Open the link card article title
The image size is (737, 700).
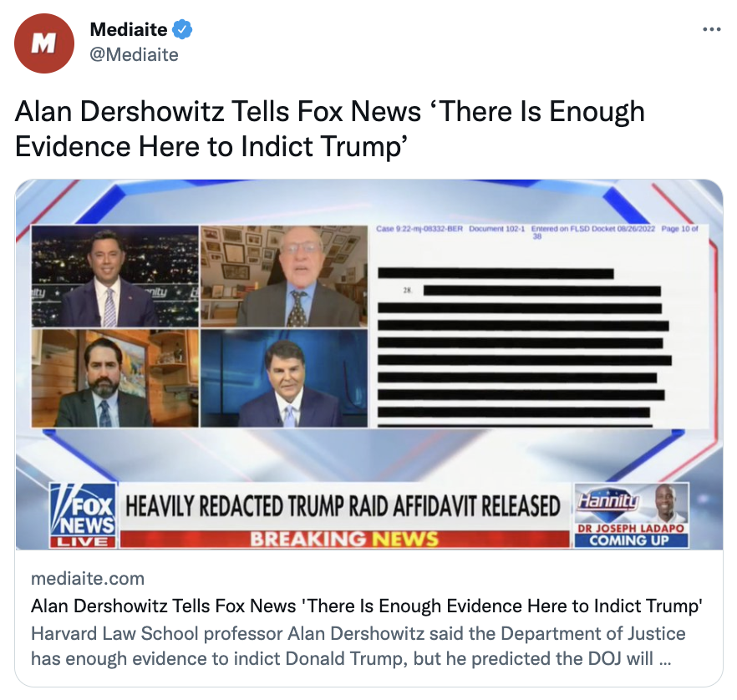(367, 606)
